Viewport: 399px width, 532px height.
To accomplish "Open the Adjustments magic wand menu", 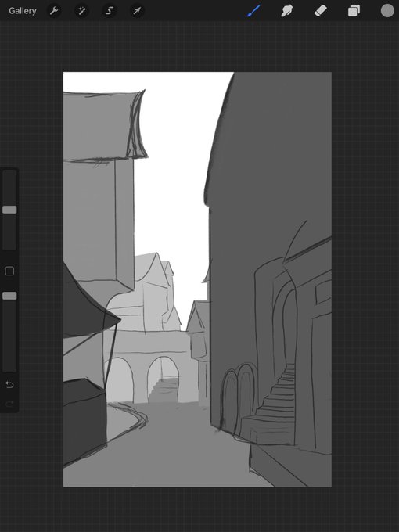I will pyautogui.click(x=81, y=11).
